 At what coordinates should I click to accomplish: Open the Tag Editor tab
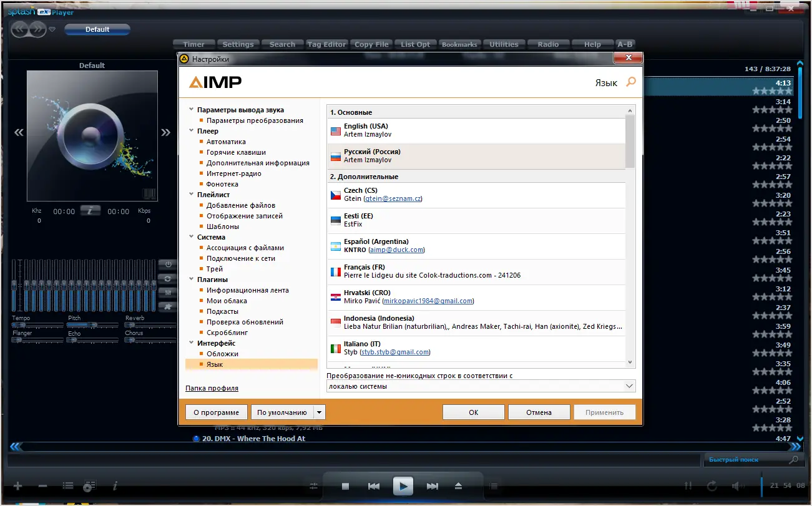click(326, 44)
